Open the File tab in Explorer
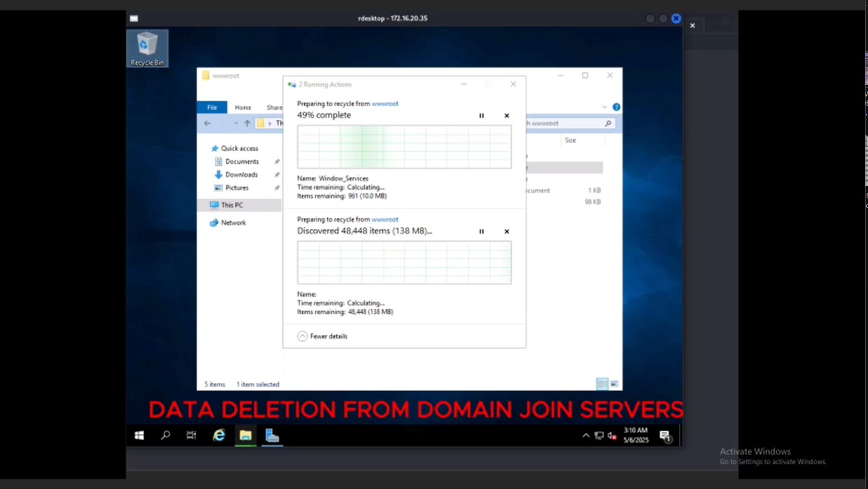Viewport: 868px width, 489px height. 212,108
